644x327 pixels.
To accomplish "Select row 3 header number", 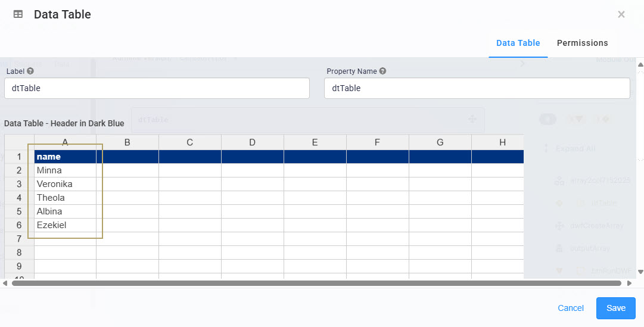I will pos(19,184).
